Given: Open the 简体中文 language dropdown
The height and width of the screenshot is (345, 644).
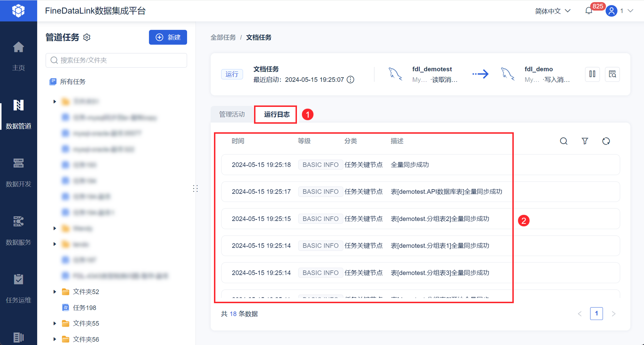Looking at the screenshot, I should click(553, 11).
